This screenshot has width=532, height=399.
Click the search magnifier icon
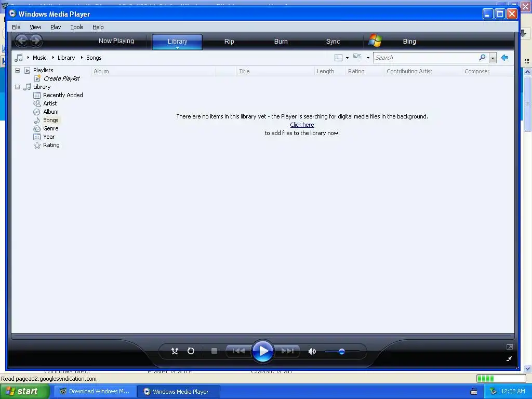coord(482,57)
